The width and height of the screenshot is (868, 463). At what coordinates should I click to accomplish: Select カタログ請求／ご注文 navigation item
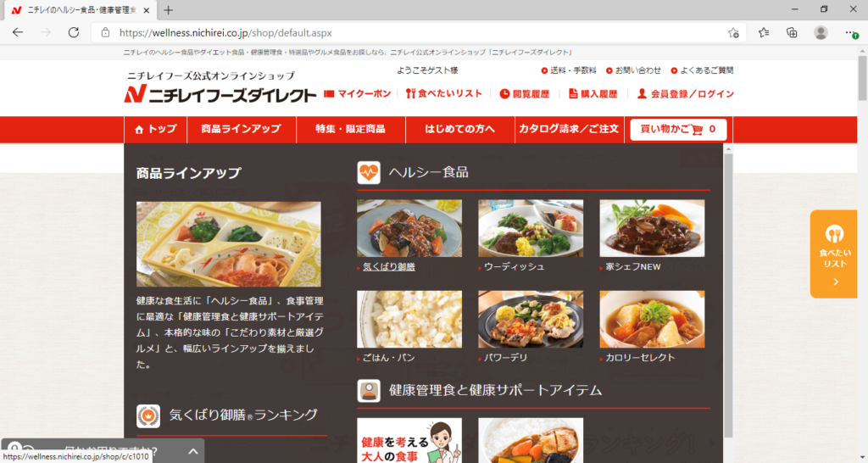[x=569, y=129]
